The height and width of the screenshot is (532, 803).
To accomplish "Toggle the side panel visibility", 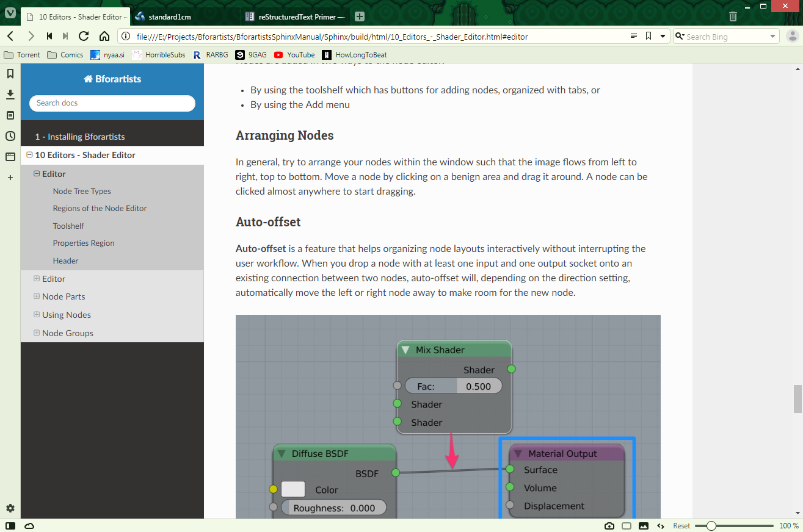I will (x=10, y=526).
